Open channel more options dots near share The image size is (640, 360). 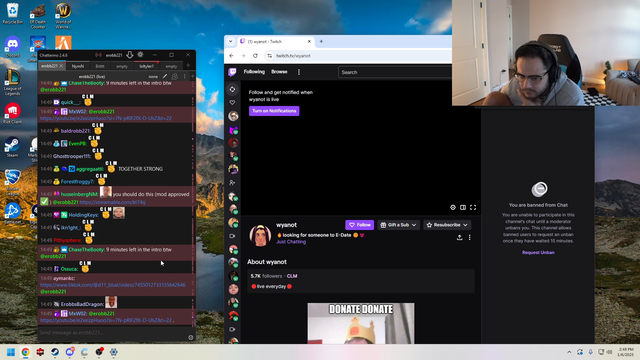[470, 238]
